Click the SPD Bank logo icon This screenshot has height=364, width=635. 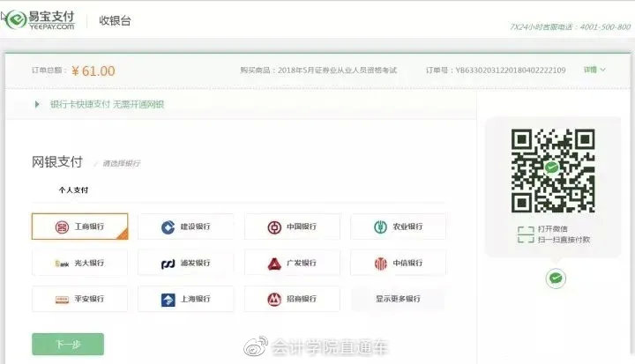[x=168, y=264]
